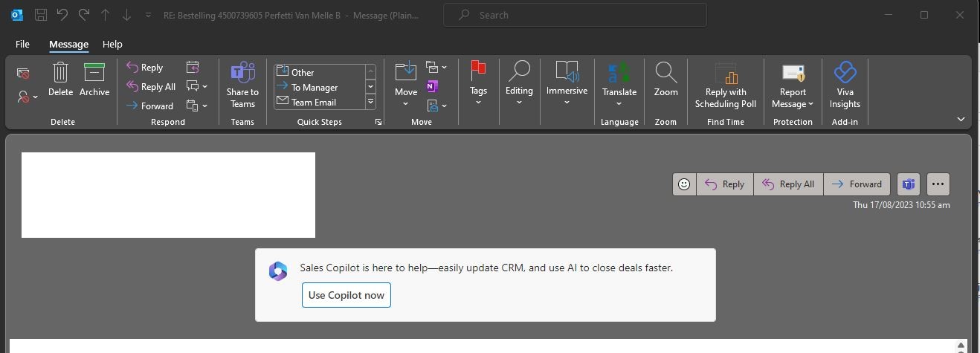Open the Report Message dropdown
980x353 pixels.
pos(793,85)
